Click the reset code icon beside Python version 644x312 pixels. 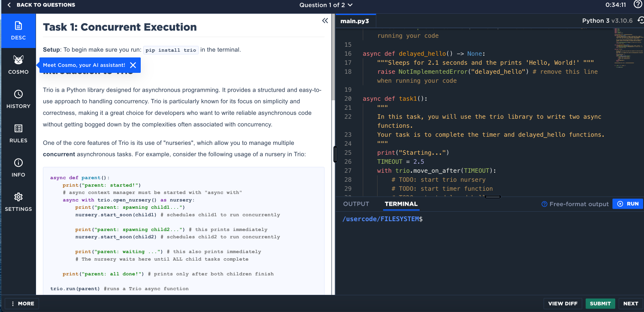[x=640, y=21]
